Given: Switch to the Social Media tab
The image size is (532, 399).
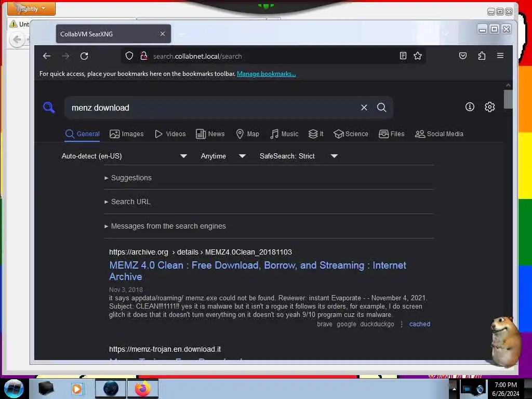Looking at the screenshot, I should tap(439, 134).
